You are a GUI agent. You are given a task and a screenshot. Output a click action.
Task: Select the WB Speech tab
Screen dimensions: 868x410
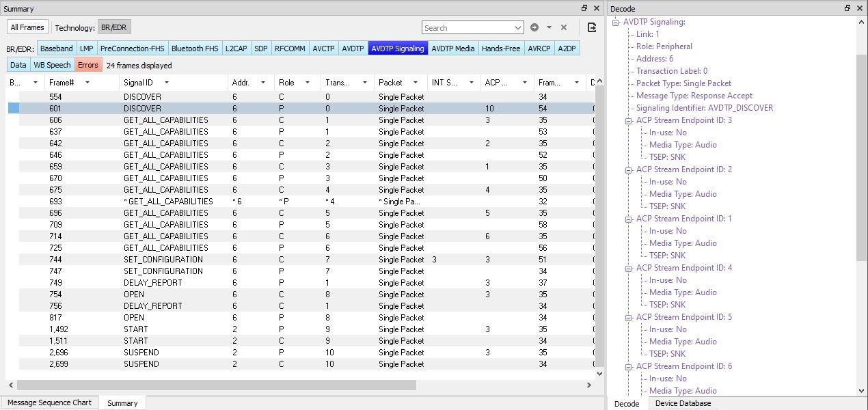[x=52, y=65]
